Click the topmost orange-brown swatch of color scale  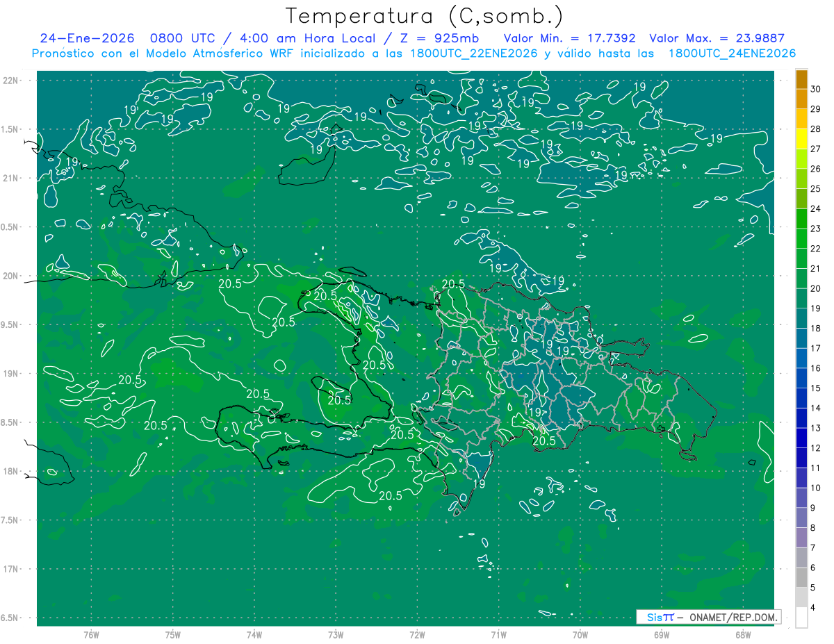801,80
